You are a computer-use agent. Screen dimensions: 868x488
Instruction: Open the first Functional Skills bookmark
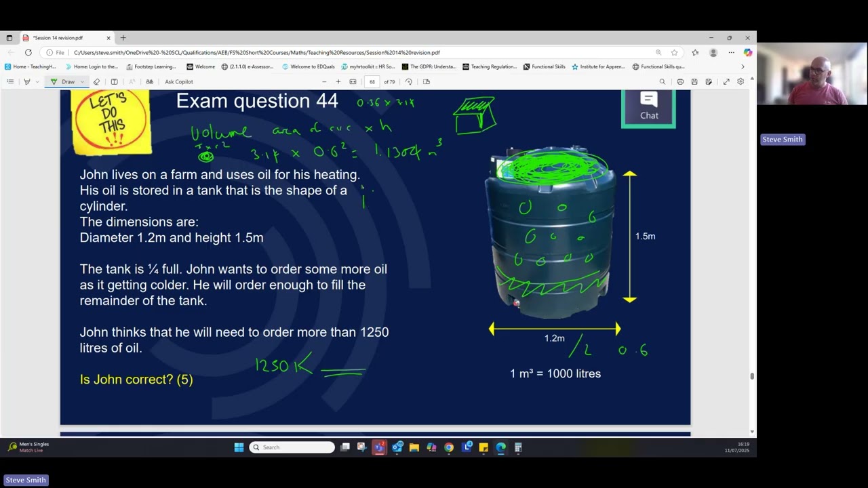click(545, 66)
